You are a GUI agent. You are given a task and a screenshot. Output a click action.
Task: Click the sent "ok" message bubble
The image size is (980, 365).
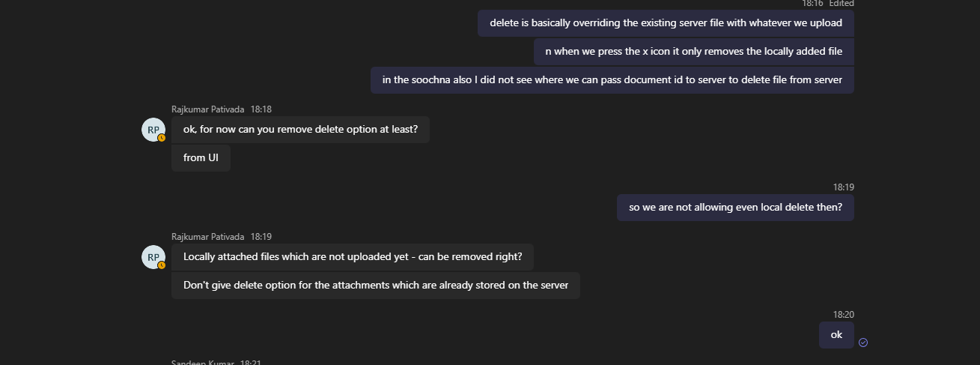[x=836, y=335]
